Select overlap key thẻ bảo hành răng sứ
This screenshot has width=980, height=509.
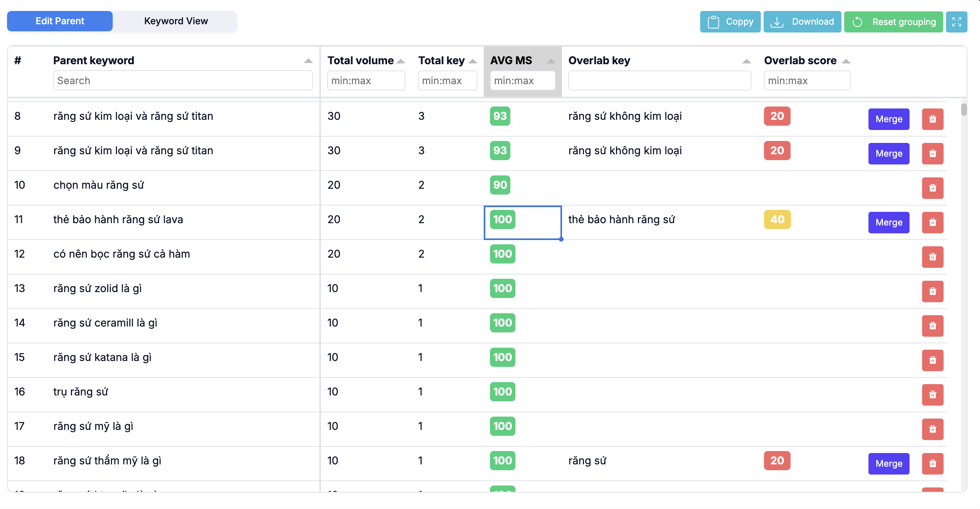click(x=622, y=219)
